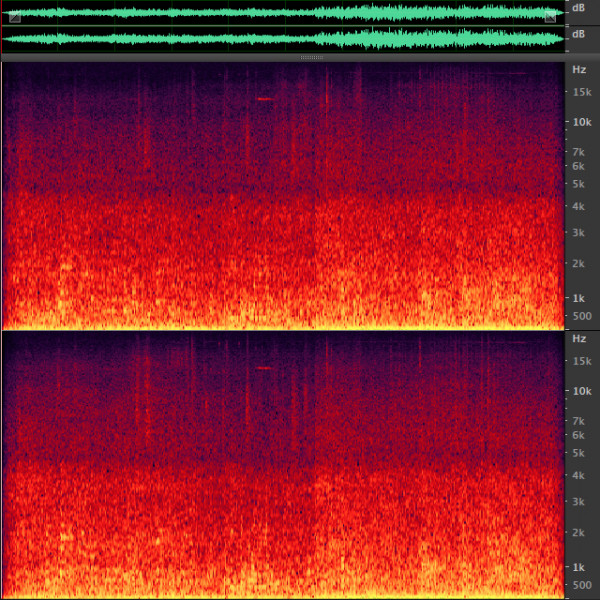Click the upper spectrogram Hz label
Image resolution: width=600 pixels, height=600 pixels.
point(579,70)
